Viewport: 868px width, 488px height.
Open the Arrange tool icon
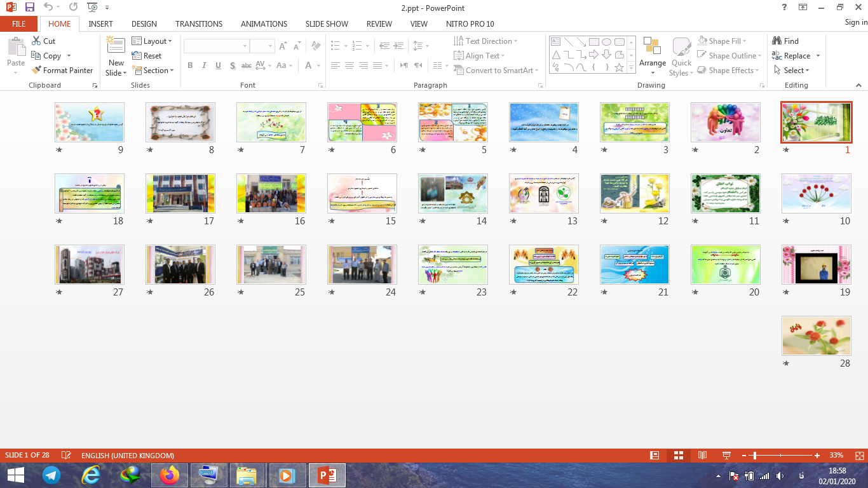click(652, 47)
